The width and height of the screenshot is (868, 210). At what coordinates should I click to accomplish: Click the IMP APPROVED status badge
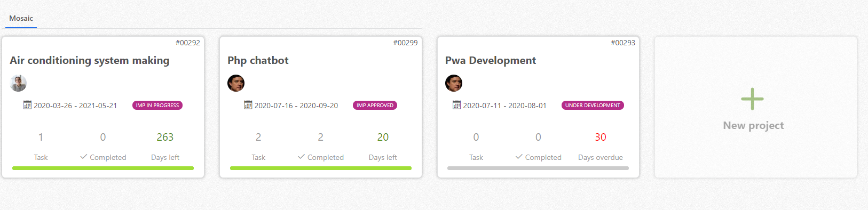coord(375,106)
